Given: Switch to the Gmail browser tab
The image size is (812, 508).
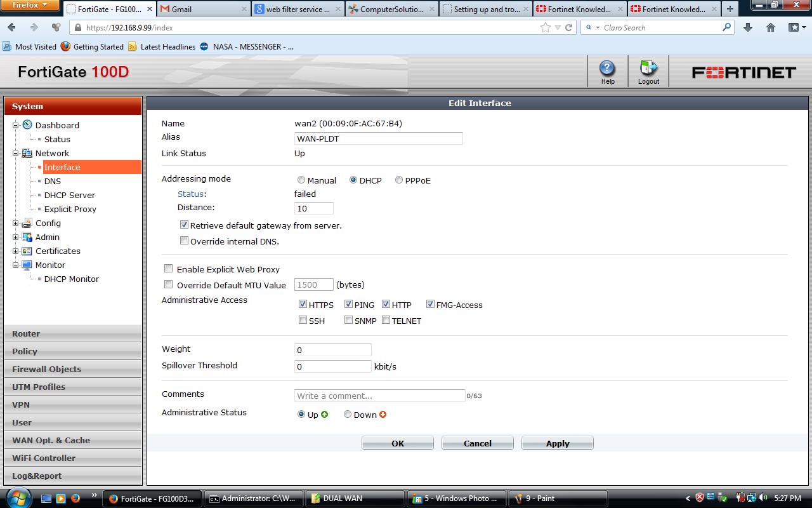Looking at the screenshot, I should pos(202,9).
